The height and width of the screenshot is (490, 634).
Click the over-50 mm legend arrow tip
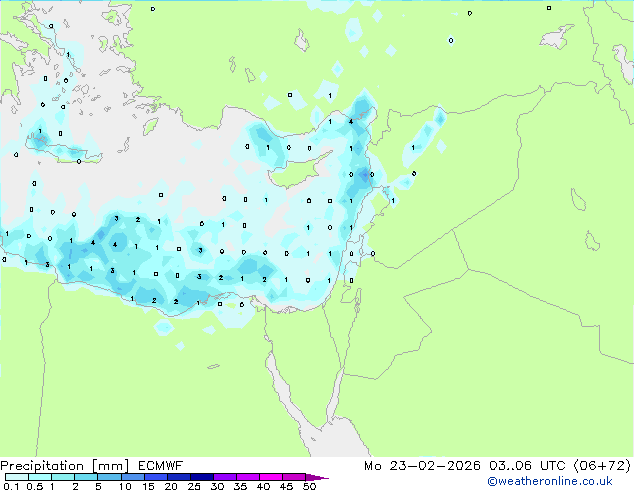click(317, 477)
